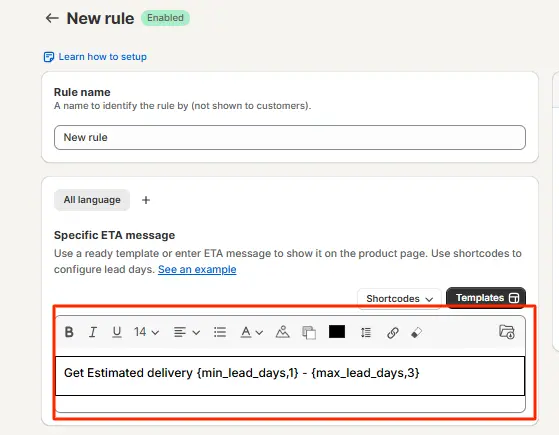This screenshot has width=559, height=435.
Task: Click the overlapping squares background icon
Action: pyautogui.click(x=309, y=333)
